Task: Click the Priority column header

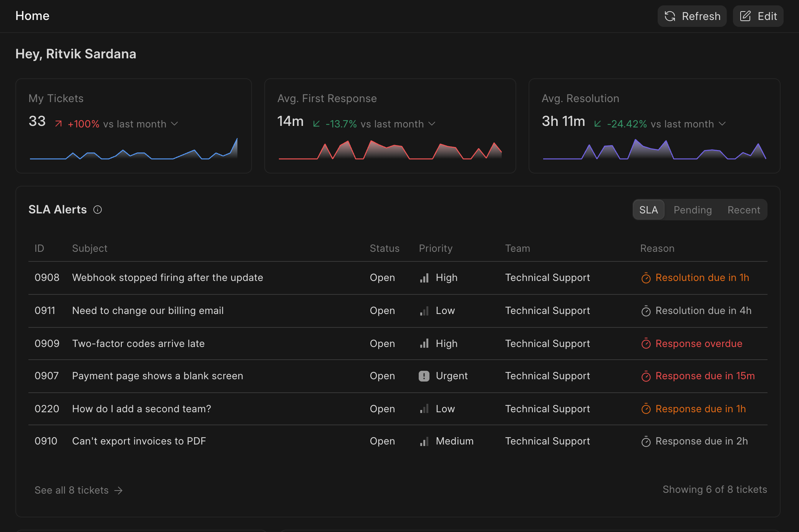Action: [436, 248]
